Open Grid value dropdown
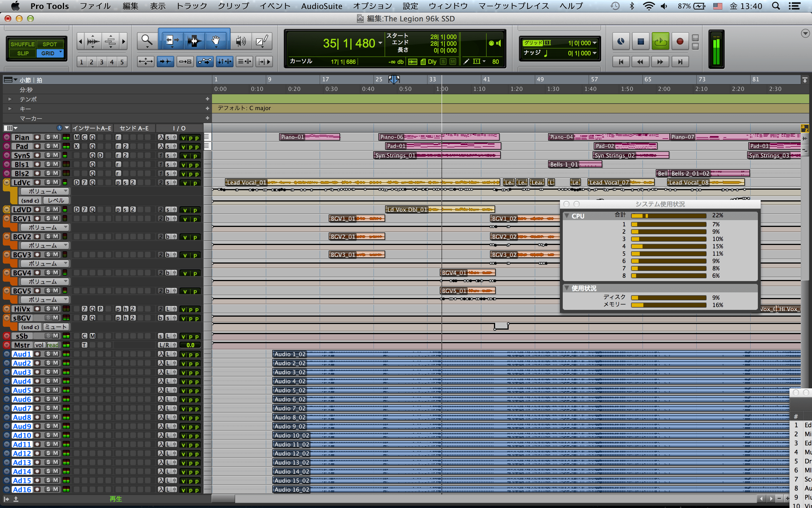Image resolution: width=812 pixels, height=508 pixels. 595,43
